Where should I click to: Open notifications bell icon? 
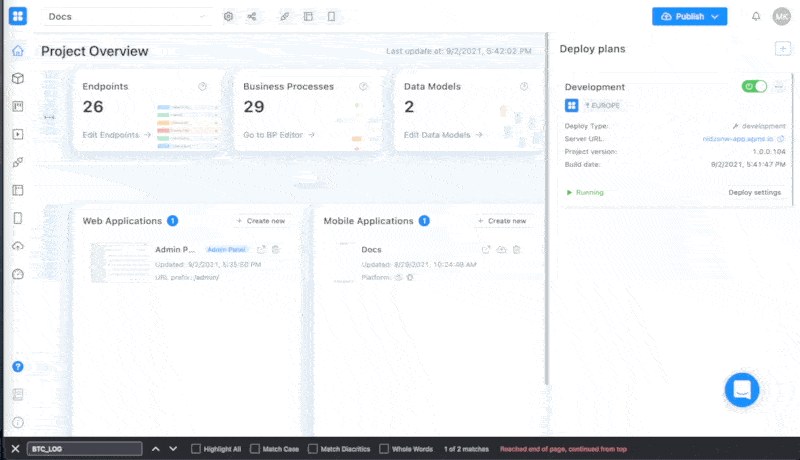tap(756, 17)
